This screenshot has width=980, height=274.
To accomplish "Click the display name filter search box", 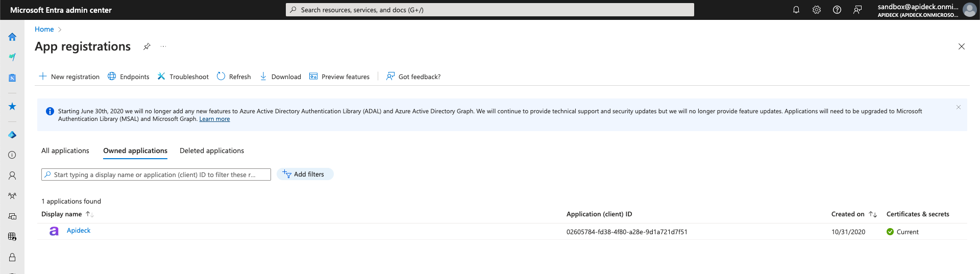I will 156,175.
